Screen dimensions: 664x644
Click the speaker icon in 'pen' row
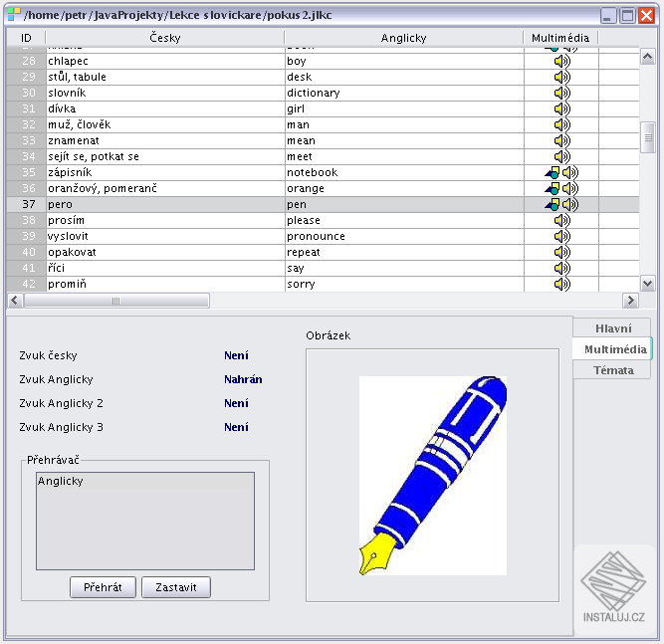pyautogui.click(x=570, y=204)
